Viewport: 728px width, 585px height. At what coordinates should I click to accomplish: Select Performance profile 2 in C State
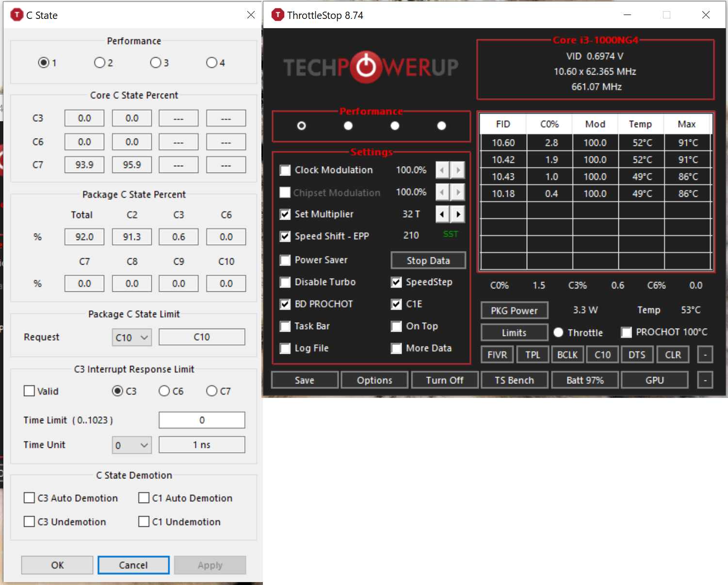coord(99,63)
